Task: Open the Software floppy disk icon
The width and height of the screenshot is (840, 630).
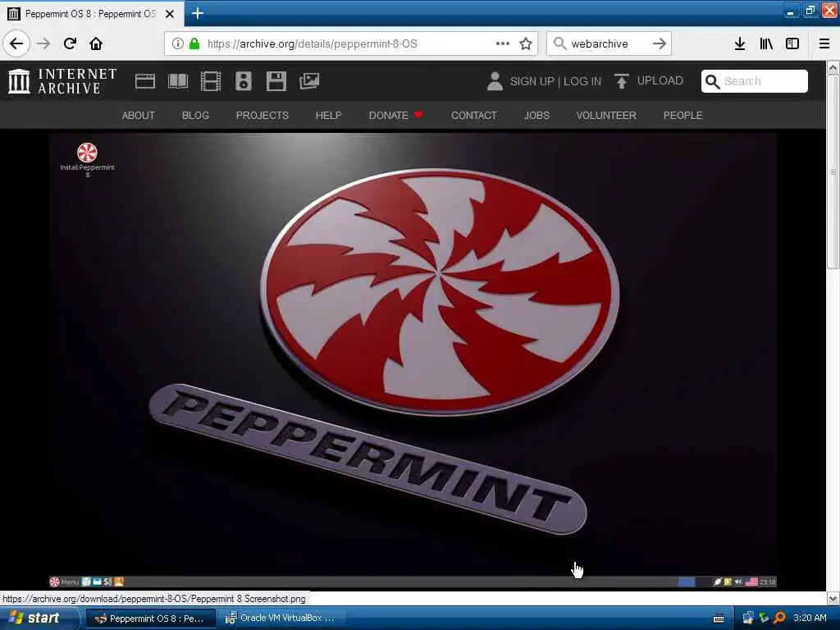Action: [276, 81]
